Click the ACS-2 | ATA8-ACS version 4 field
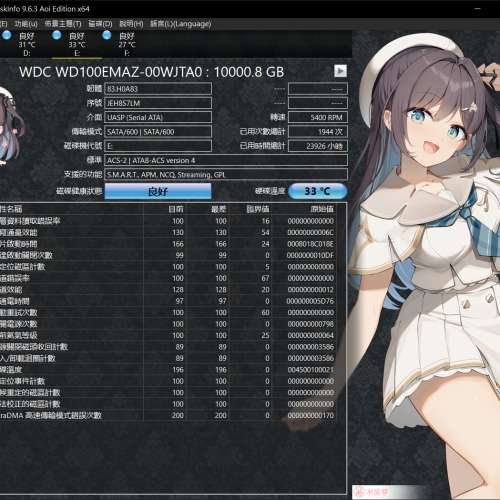Viewport: 500px width, 500px height. click(x=226, y=160)
